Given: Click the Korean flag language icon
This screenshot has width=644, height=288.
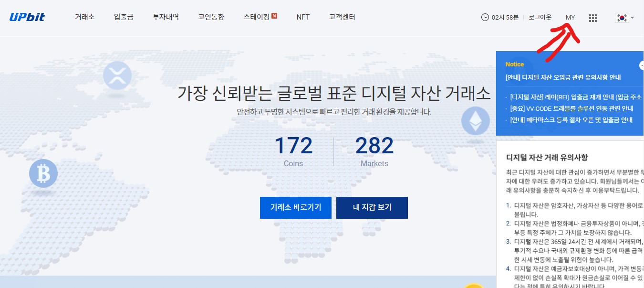Looking at the screenshot, I should 623,17.
